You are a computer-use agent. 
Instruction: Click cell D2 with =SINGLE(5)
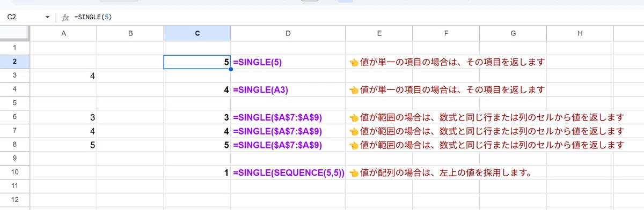(288, 62)
